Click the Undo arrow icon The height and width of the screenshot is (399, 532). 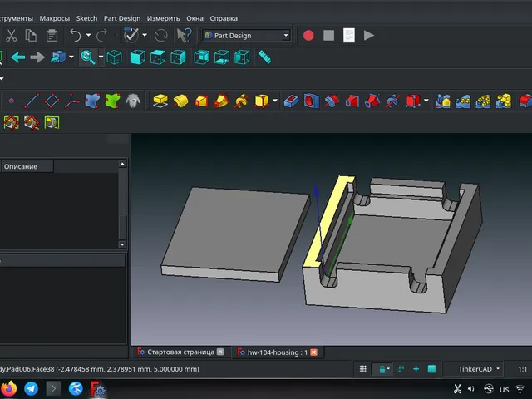[x=75, y=35]
